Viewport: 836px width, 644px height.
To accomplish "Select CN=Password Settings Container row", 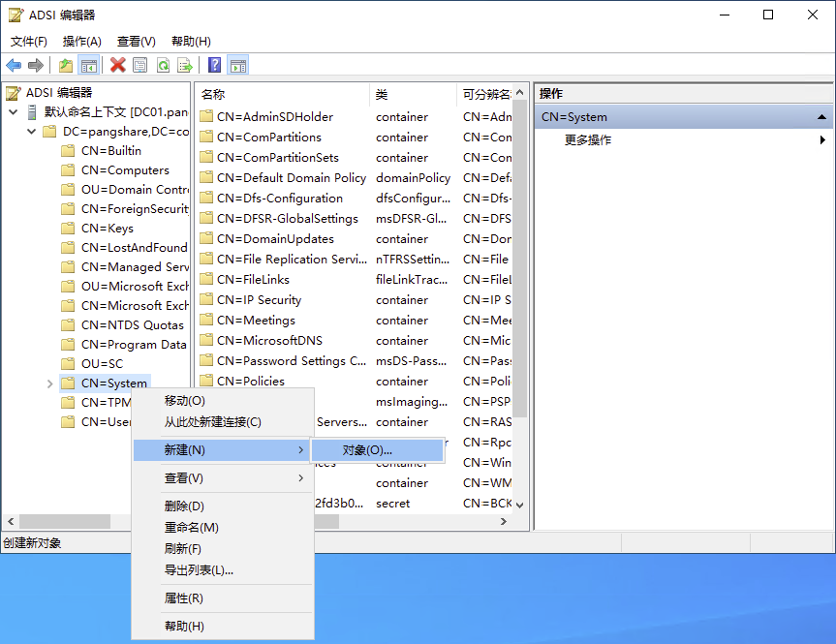I will point(356,361).
